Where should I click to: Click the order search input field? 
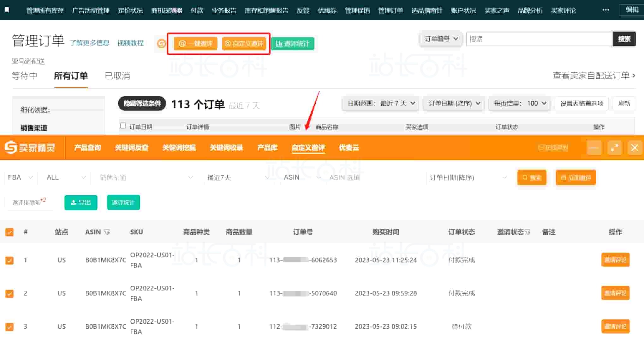[x=540, y=39]
